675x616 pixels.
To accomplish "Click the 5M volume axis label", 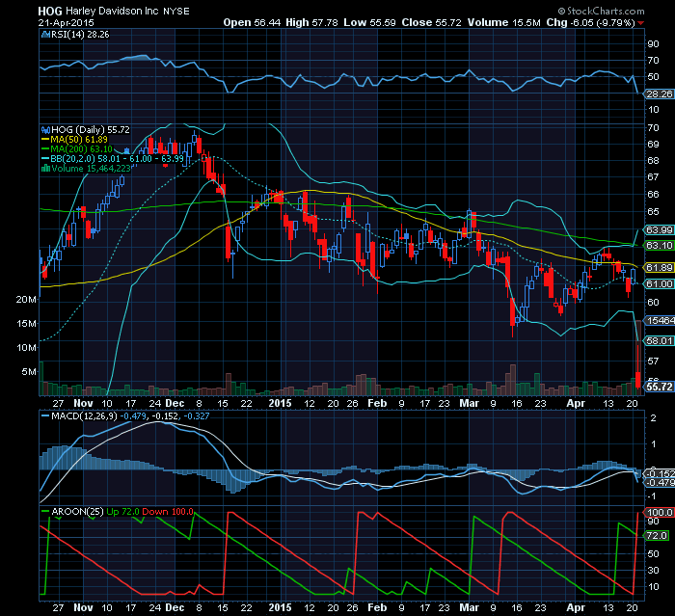I will point(29,372).
